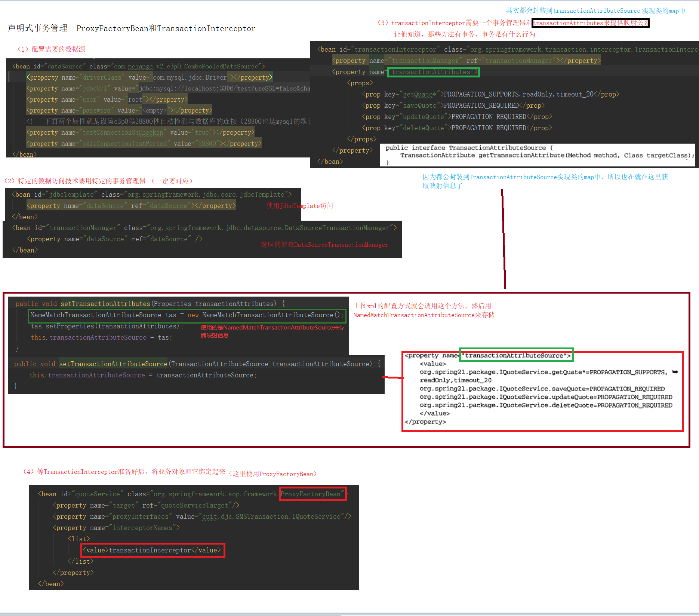Image resolution: width=699 pixels, height=616 pixels.
Task: Click the red note '使用JdbcTemplate访问'
Action: pos(300,206)
